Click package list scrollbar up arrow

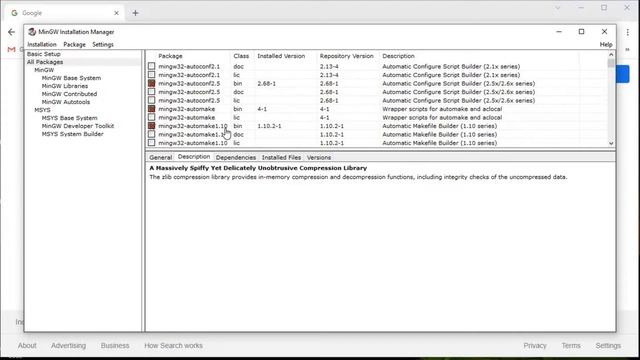pos(611,55)
